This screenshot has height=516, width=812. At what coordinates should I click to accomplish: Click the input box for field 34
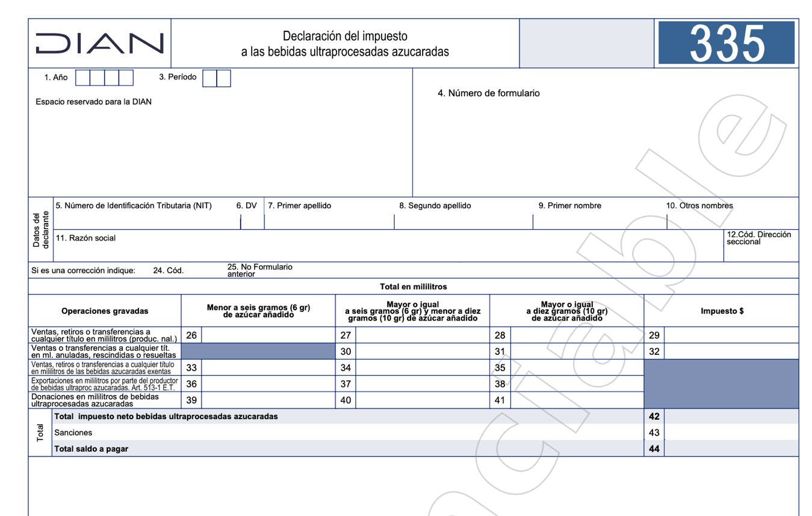423,368
